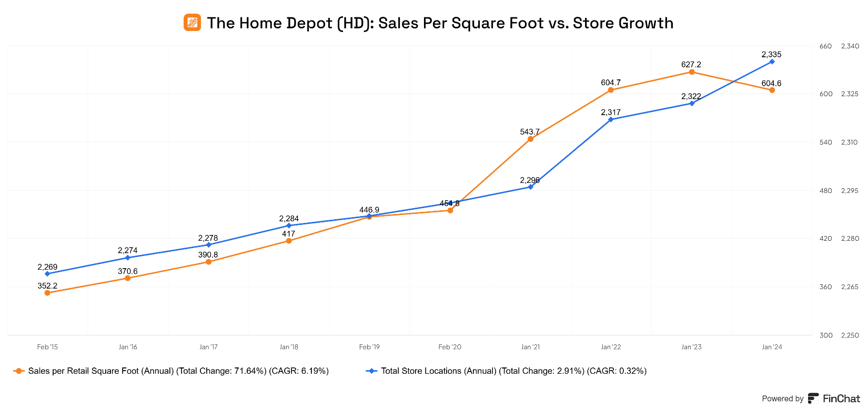868x410 pixels.
Task: Click the blue data point labeled 2,278
Action: click(x=208, y=245)
